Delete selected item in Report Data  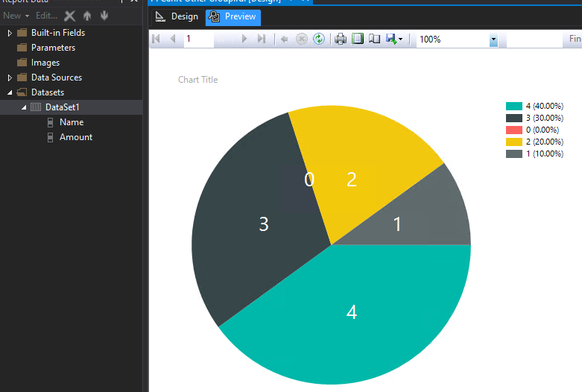point(69,16)
